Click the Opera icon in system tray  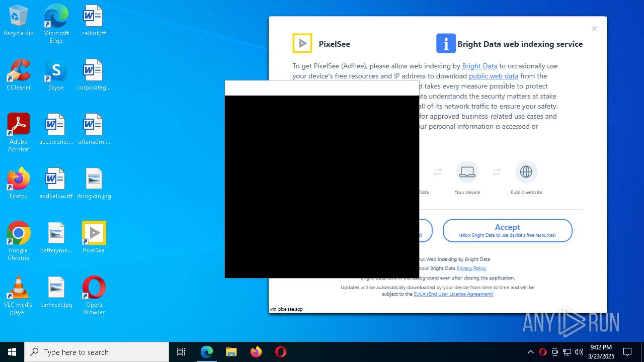tap(542, 352)
